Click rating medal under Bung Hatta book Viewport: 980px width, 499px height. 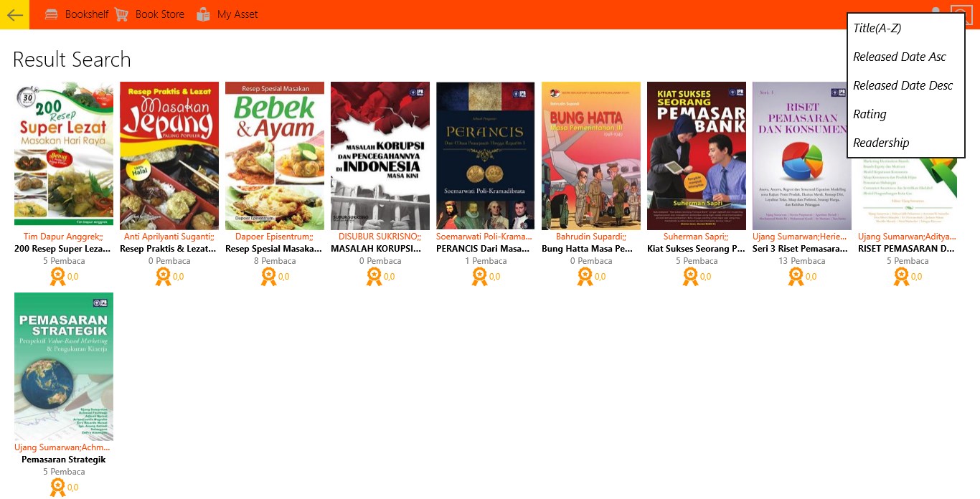click(585, 277)
